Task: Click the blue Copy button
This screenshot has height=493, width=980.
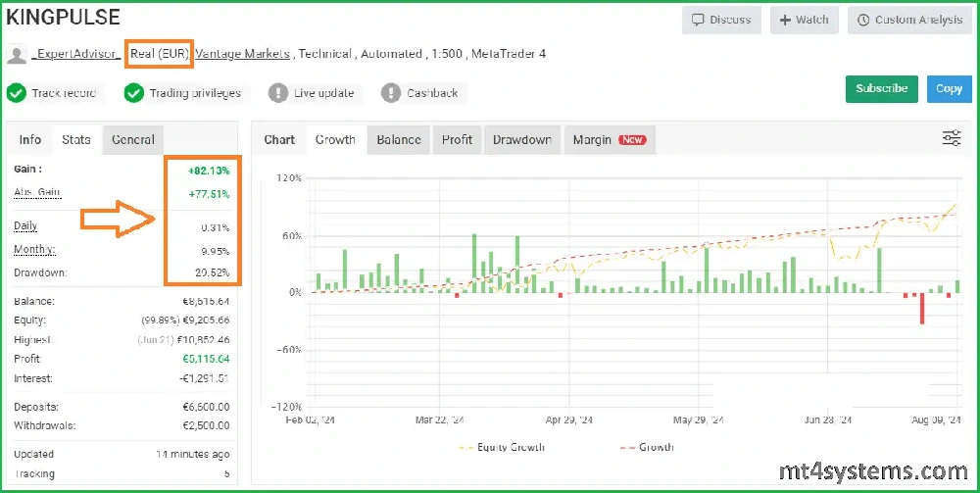Action: pyautogui.click(x=949, y=88)
